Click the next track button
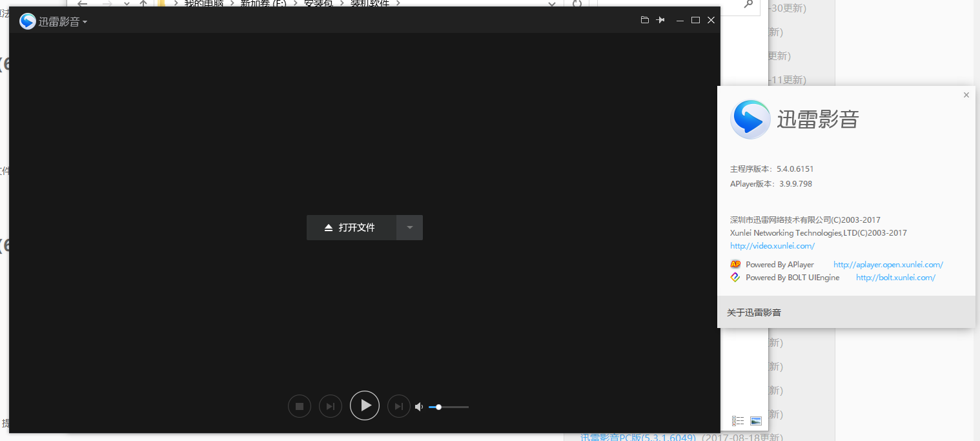The image size is (980, 441). coord(398,406)
